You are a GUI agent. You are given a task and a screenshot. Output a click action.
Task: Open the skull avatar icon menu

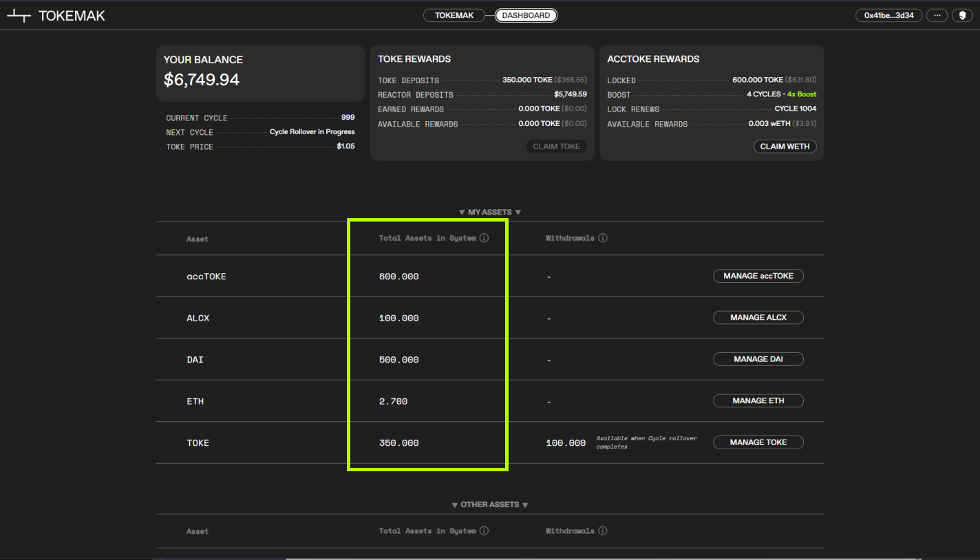pyautogui.click(x=962, y=15)
